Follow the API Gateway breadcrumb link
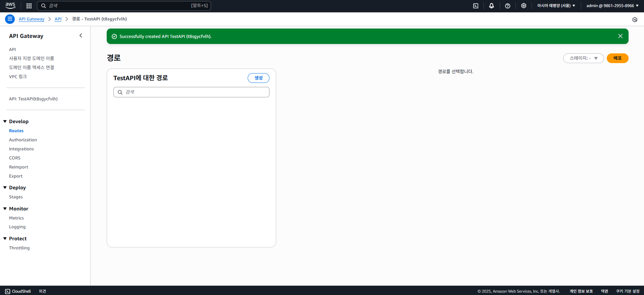The width and height of the screenshot is (644, 295). coord(32,19)
